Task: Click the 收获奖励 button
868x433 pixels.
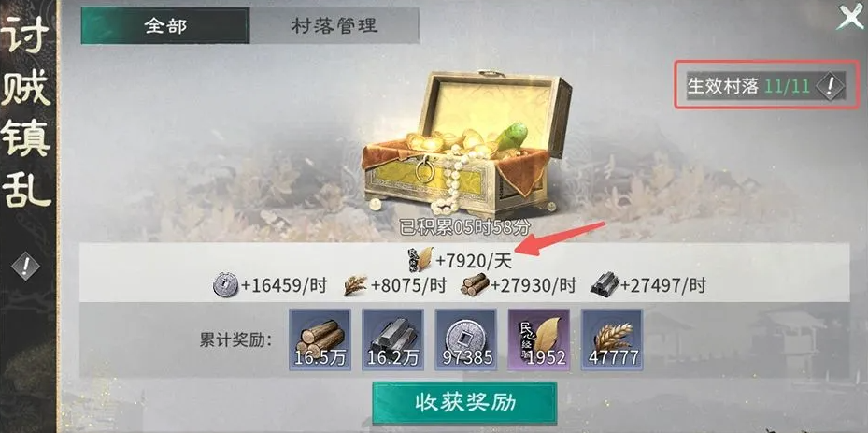Action: click(464, 403)
